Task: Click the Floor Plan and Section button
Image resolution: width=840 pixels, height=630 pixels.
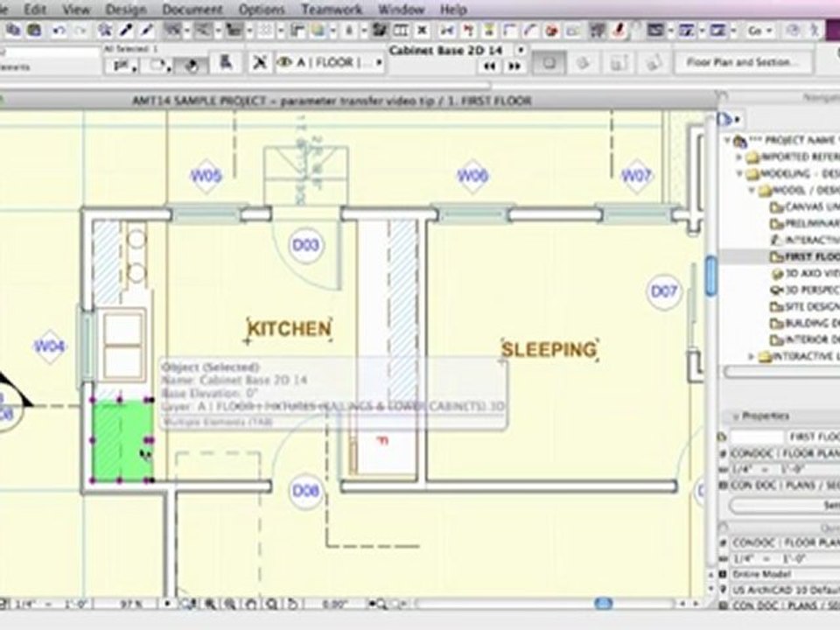Action: pos(743,62)
